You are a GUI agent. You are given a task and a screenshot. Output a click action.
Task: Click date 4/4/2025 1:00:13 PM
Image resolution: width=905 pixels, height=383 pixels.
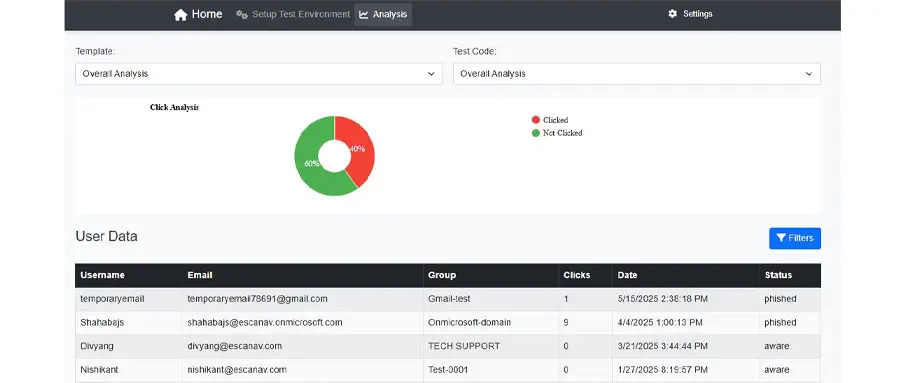point(660,322)
